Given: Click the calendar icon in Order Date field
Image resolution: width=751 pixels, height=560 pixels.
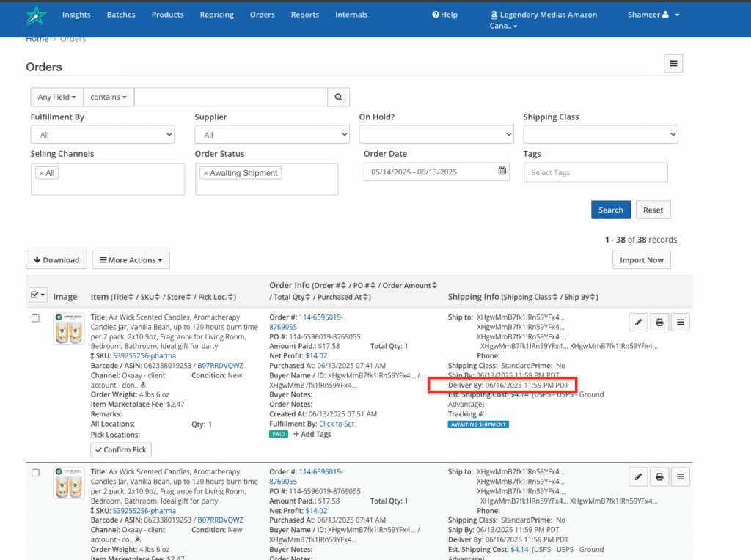Looking at the screenshot, I should pyautogui.click(x=502, y=171).
